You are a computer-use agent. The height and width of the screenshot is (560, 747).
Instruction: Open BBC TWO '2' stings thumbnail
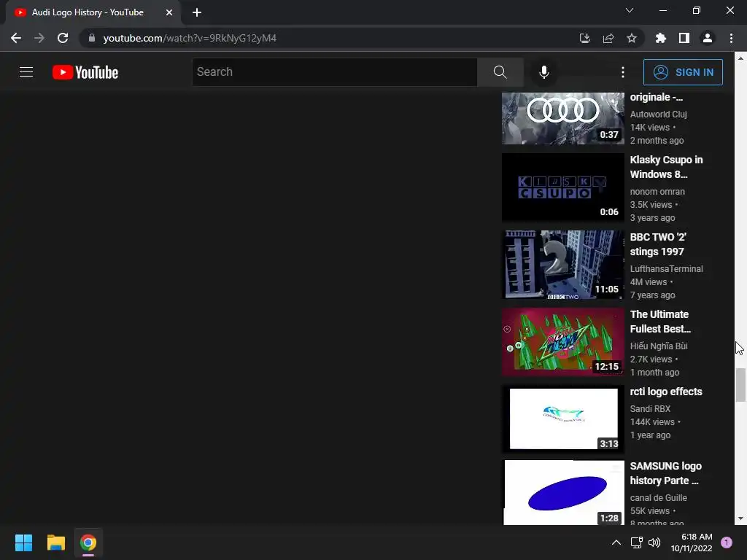click(x=563, y=265)
